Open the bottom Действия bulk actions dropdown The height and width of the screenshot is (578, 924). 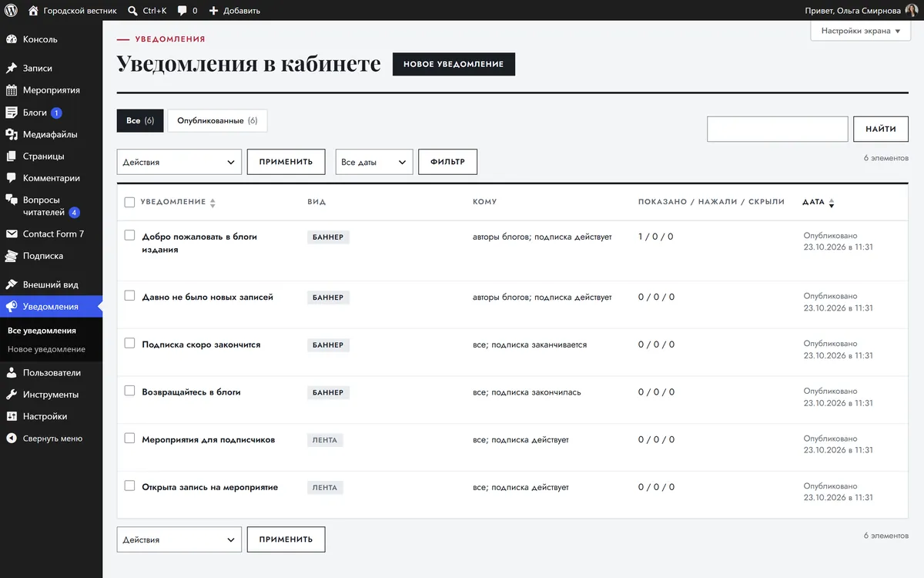point(179,539)
